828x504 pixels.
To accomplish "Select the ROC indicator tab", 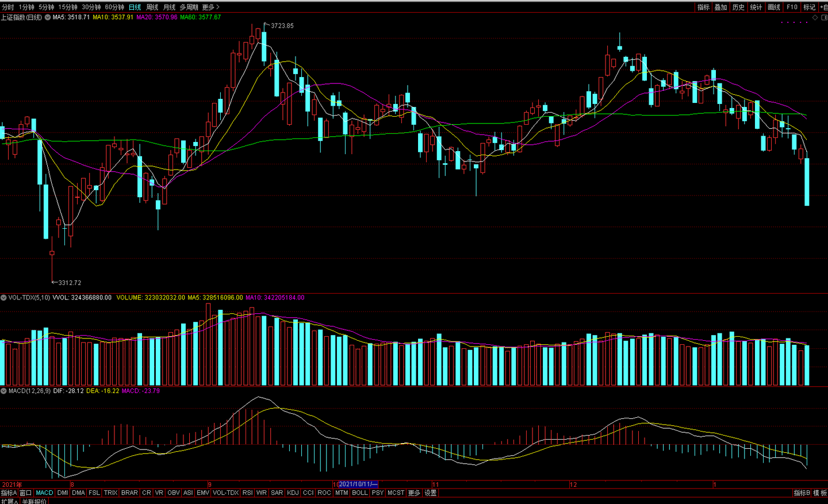I will pyautogui.click(x=324, y=493).
